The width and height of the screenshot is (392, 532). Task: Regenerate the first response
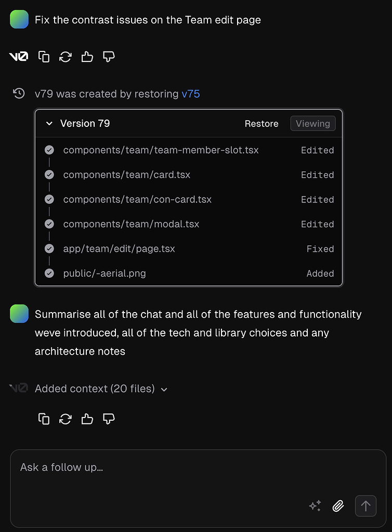click(66, 56)
